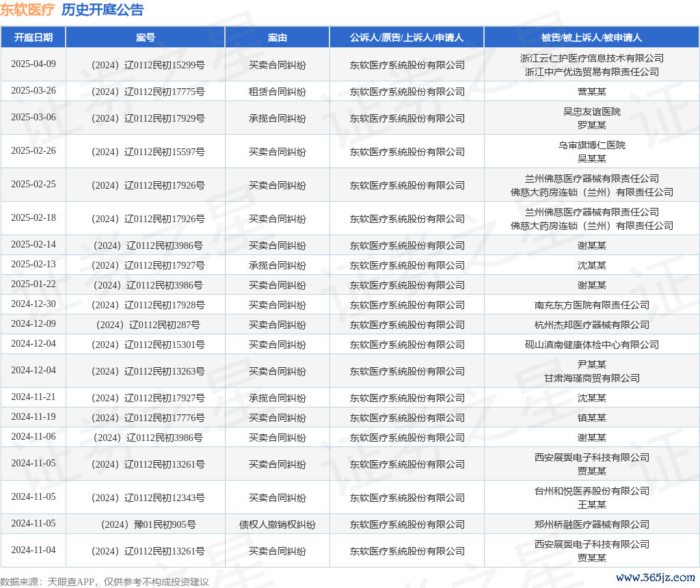Click the 数据来源 天眼查APP footer note
Image resolution: width=700 pixels, height=588 pixels.
[x=105, y=582]
